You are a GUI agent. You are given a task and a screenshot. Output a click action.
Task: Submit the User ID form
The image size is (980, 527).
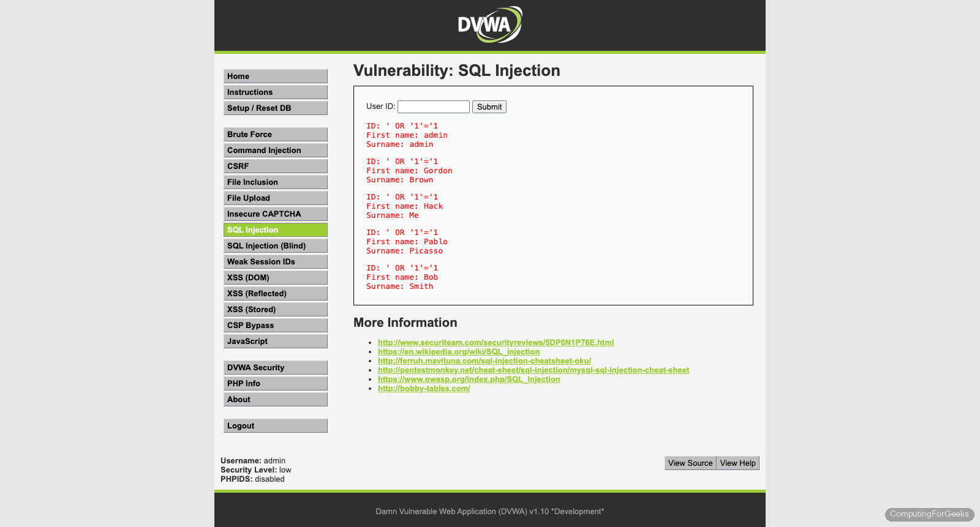pyautogui.click(x=489, y=107)
